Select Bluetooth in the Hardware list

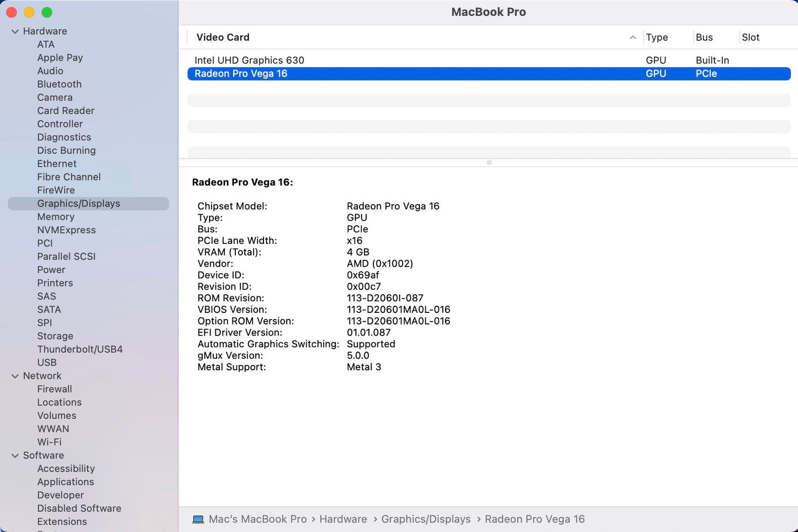59,84
